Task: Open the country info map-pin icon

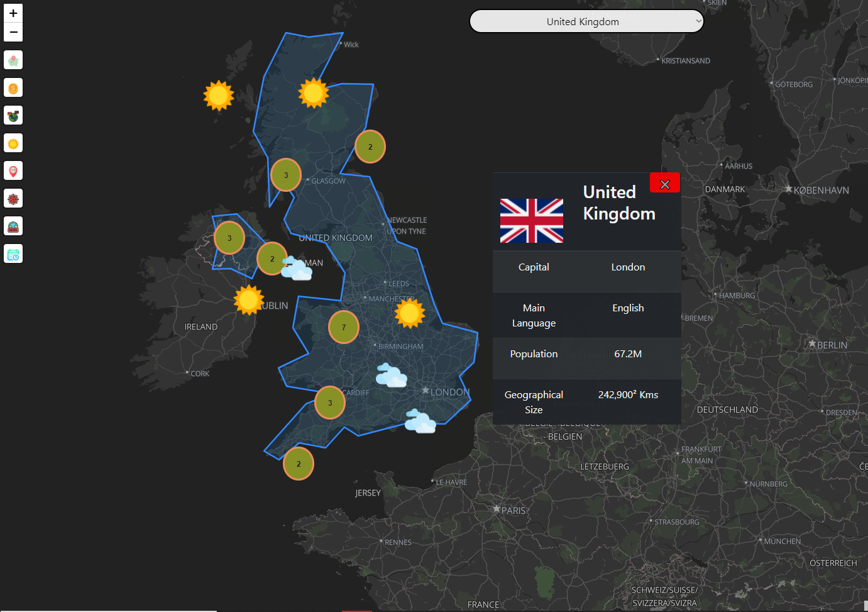Action: pyautogui.click(x=13, y=60)
